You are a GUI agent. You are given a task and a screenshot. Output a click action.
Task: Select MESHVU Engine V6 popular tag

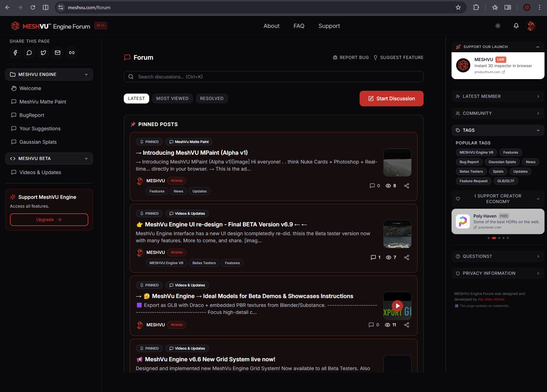click(476, 153)
